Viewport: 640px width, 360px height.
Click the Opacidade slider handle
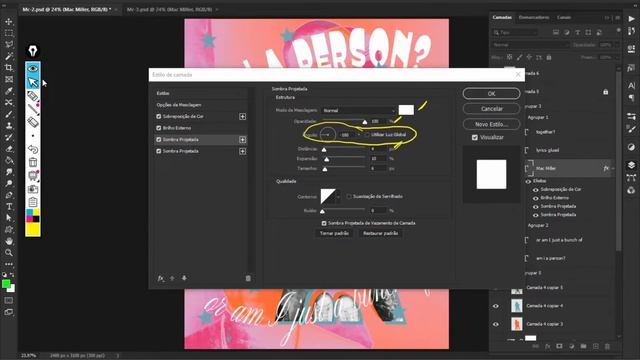click(364, 122)
